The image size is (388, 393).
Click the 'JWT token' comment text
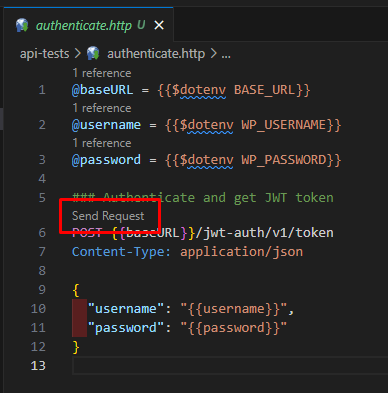(299, 198)
